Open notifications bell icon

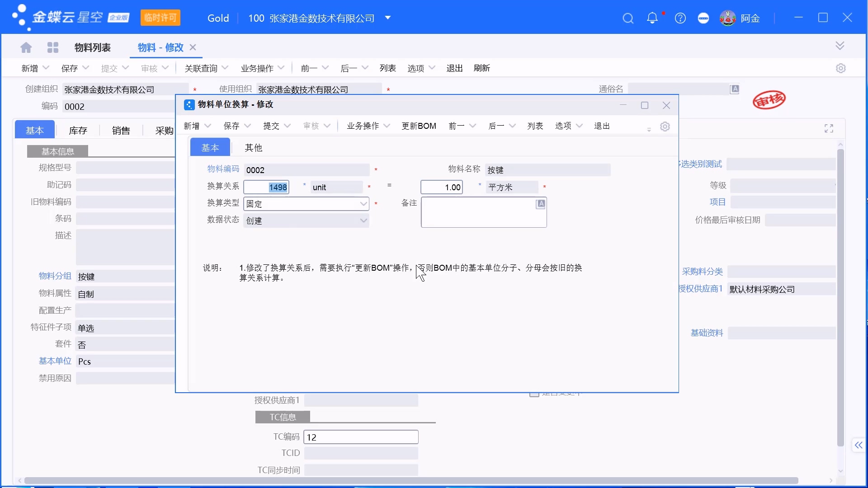(652, 18)
